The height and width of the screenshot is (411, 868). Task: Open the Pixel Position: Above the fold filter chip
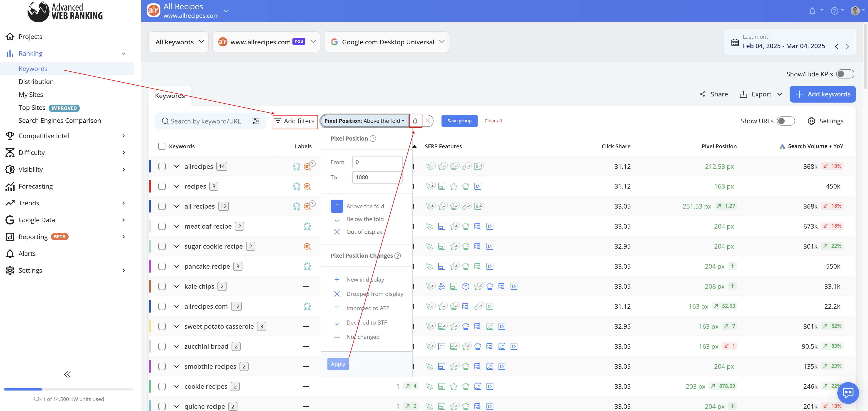coord(364,121)
